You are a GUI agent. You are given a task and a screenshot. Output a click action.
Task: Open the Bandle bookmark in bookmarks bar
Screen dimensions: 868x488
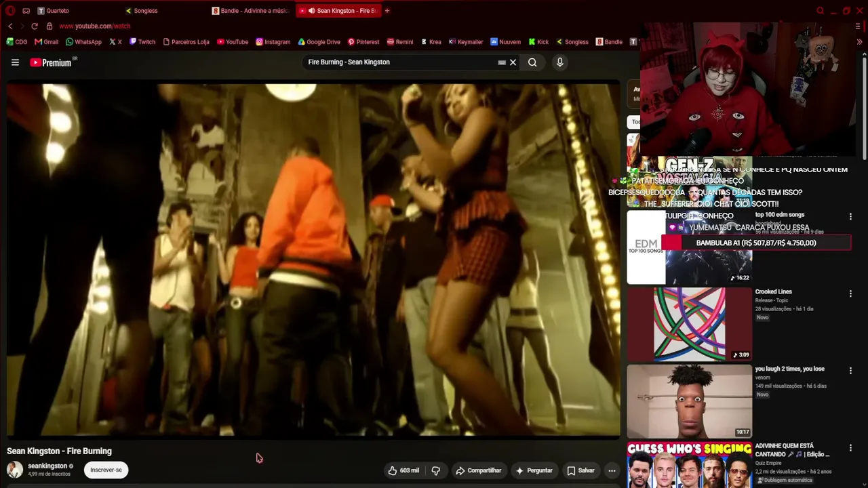(609, 42)
